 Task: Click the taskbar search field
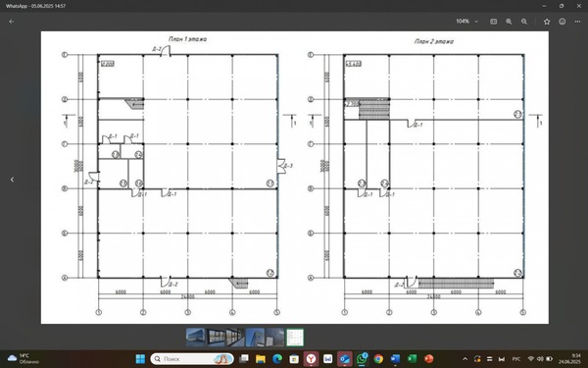point(192,359)
